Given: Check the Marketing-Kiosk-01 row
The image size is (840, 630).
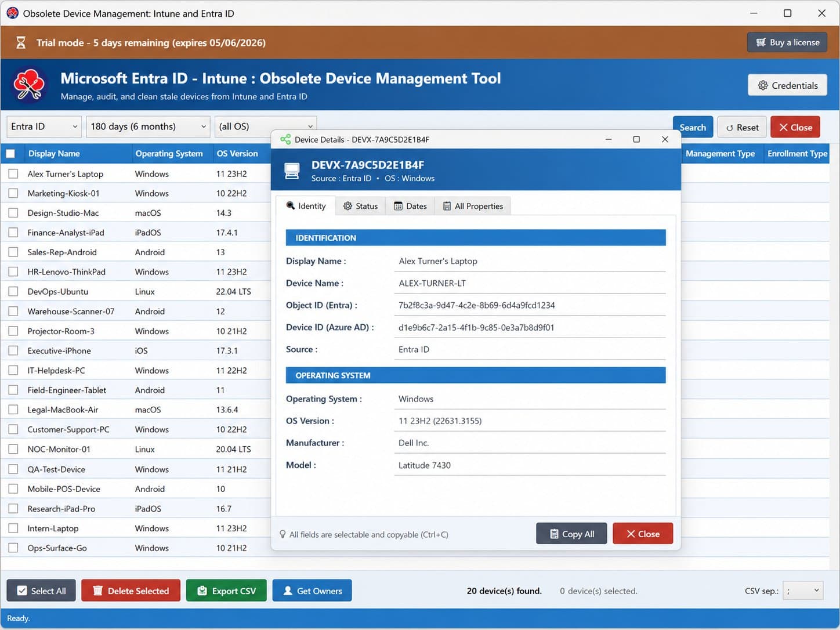Looking at the screenshot, I should (x=13, y=193).
